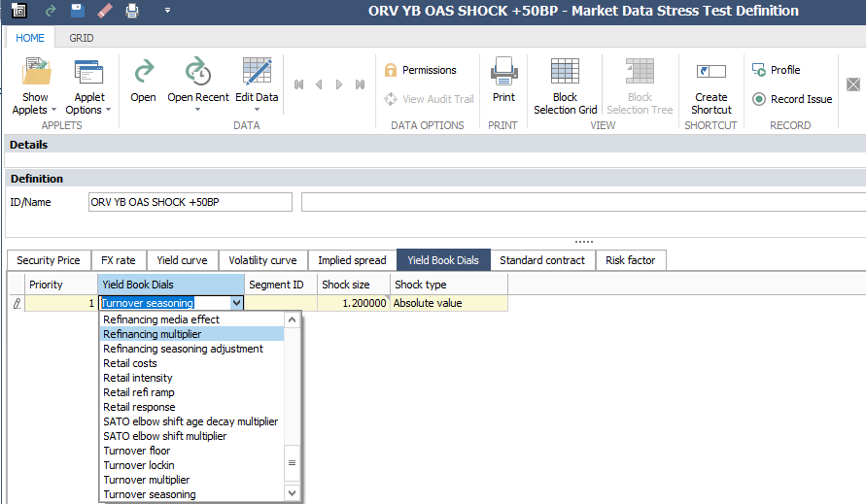Choose Retail response option
Screen dimensions: 866x504
[191, 407]
